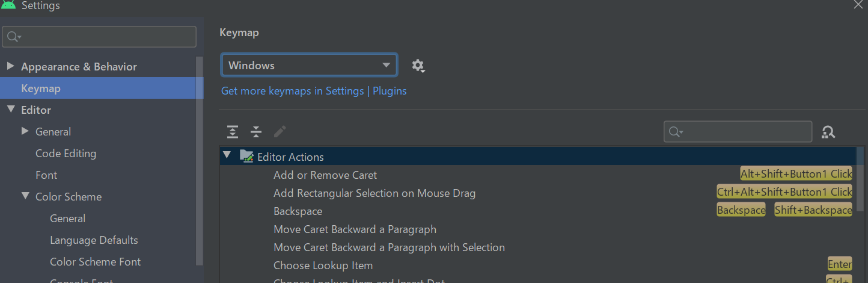Open the keymap gear options menu

[418, 66]
